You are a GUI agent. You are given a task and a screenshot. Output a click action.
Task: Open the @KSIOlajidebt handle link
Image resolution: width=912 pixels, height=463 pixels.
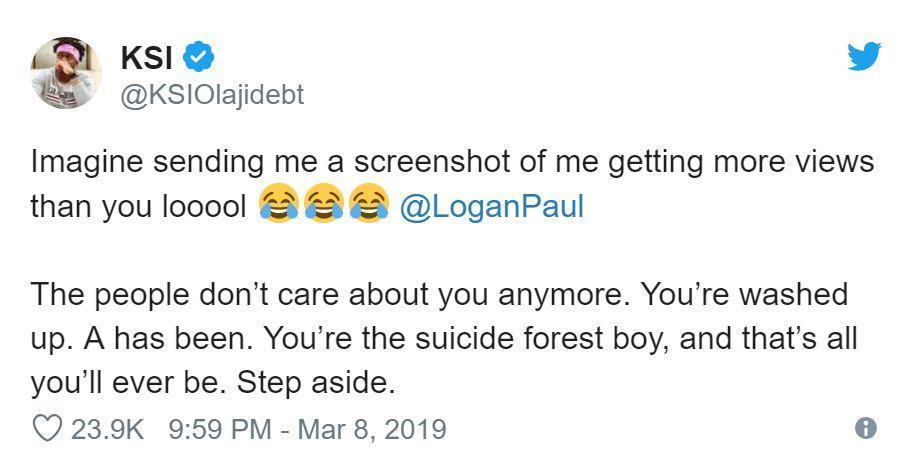click(x=212, y=95)
